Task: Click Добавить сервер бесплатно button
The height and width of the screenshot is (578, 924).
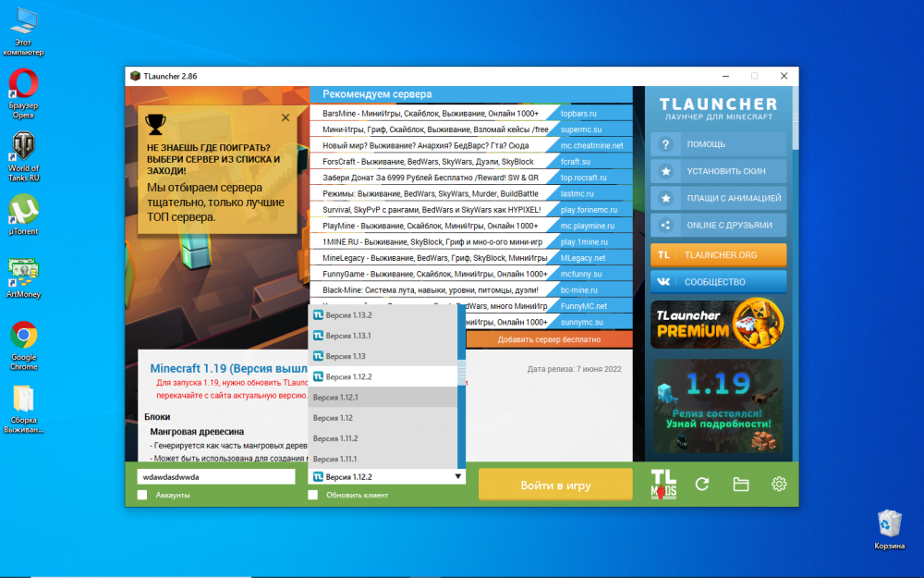Action: coord(549,339)
